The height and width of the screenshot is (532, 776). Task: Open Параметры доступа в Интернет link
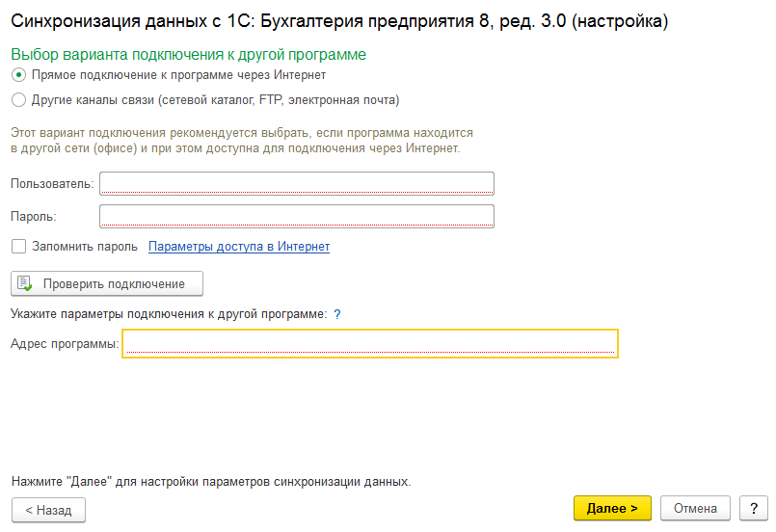[239, 247]
